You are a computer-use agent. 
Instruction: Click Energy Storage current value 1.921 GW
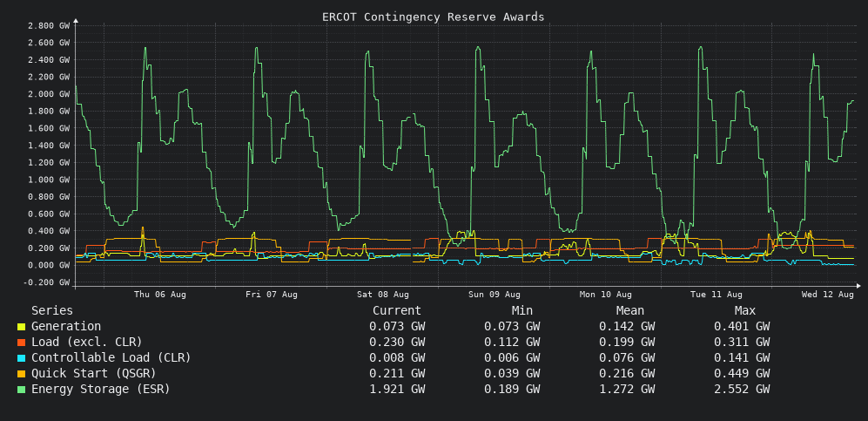tap(397, 390)
